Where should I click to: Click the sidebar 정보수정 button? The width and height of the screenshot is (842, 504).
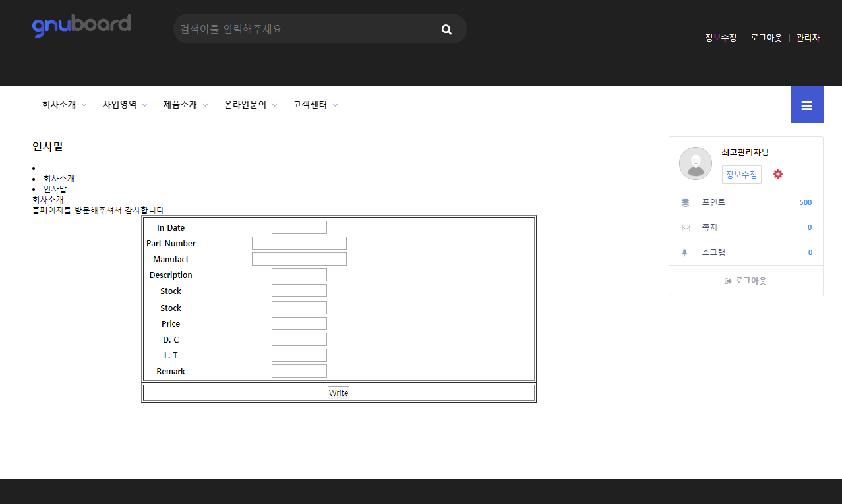click(x=741, y=175)
